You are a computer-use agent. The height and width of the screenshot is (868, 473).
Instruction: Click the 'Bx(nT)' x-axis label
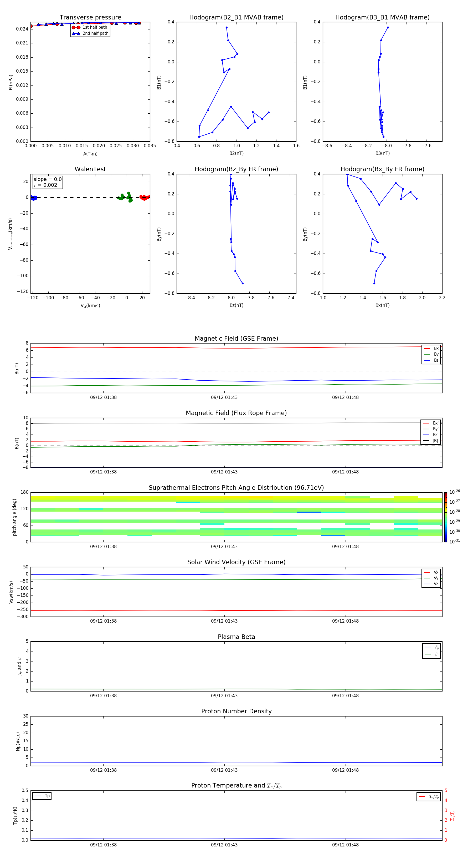(382, 305)
